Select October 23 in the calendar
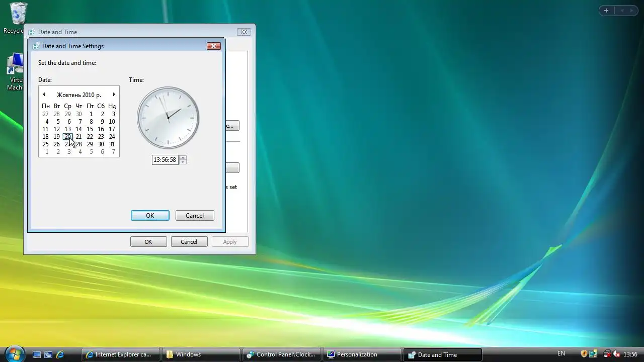The image size is (644, 362). click(101, 137)
